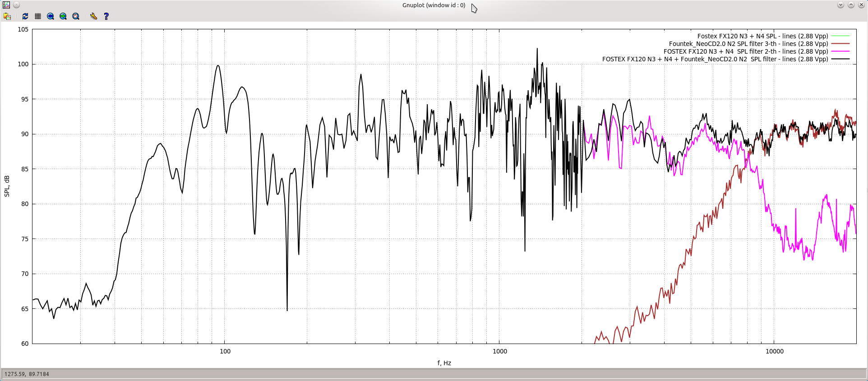
Task: Click the 100 tick label on the x-axis
Action: 225,351
